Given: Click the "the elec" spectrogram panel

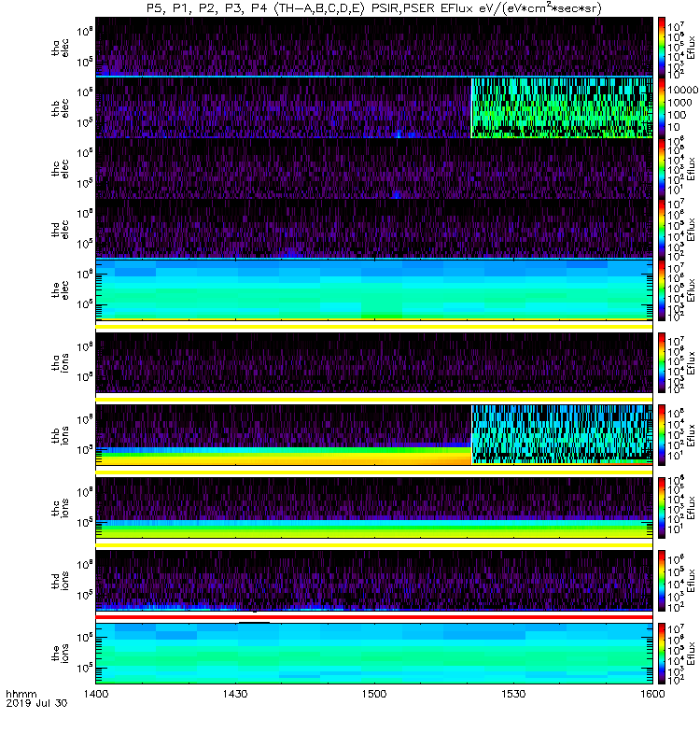Looking at the screenshot, I should tap(374, 290).
